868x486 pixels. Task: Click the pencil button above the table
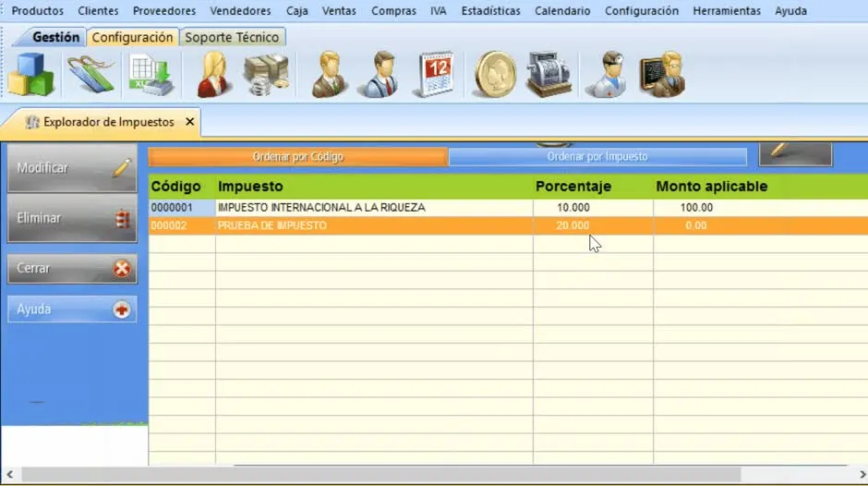point(795,153)
